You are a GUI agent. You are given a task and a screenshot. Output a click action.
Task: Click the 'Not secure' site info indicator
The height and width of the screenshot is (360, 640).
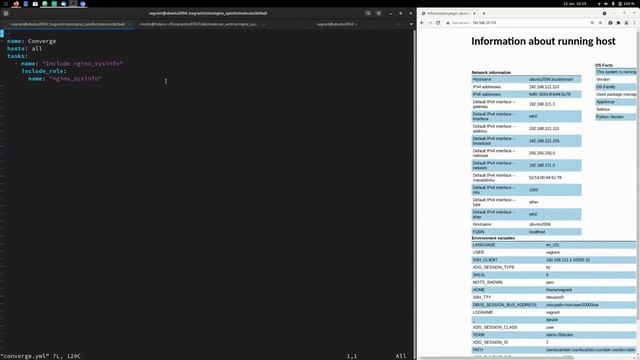pos(457,23)
